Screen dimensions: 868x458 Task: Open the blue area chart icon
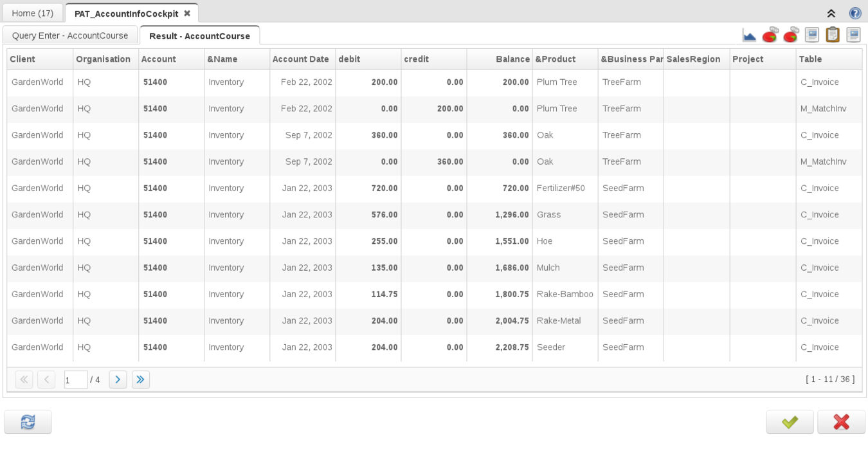pyautogui.click(x=749, y=35)
